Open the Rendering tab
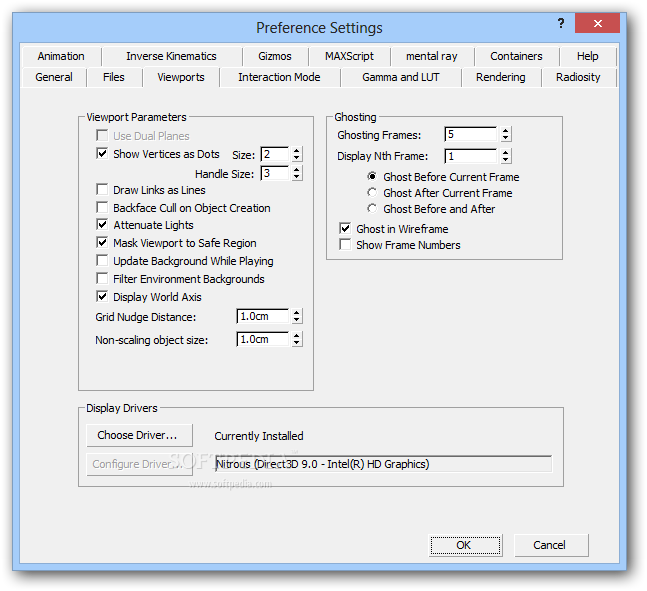This screenshot has height=591, width=647. [x=501, y=77]
